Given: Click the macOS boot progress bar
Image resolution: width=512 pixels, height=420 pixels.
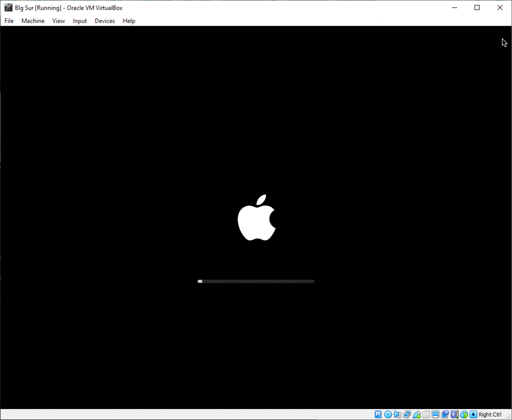Looking at the screenshot, I should [x=256, y=281].
